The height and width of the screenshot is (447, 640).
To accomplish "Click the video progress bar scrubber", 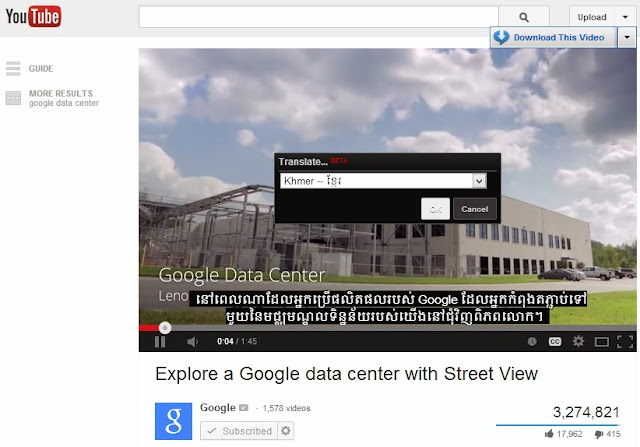I will coord(165,327).
